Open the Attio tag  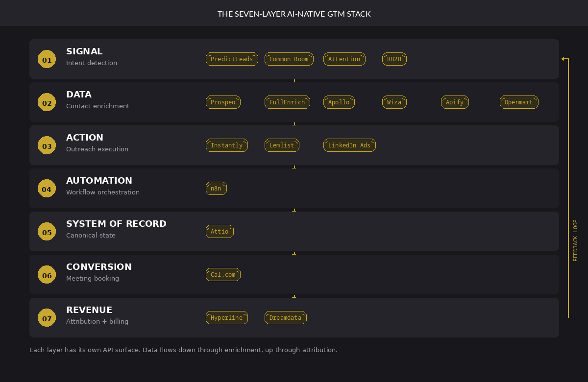(220, 232)
